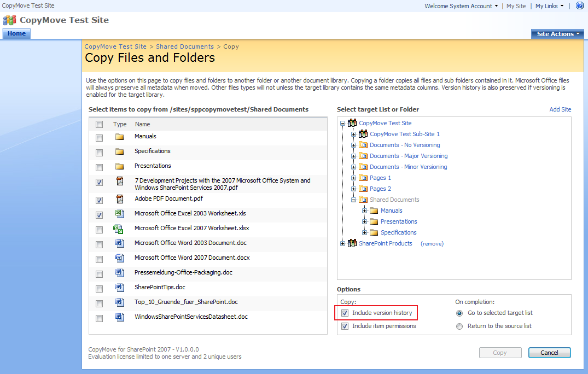This screenshot has width=588, height=374.
Task: Click site icon next to CopyMove Test Site tree root
Action: 352,123
